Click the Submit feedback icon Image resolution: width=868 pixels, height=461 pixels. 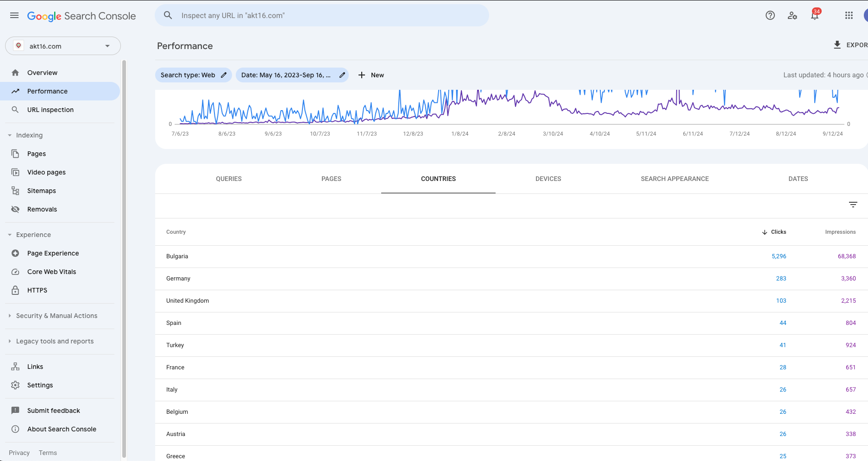pos(15,411)
